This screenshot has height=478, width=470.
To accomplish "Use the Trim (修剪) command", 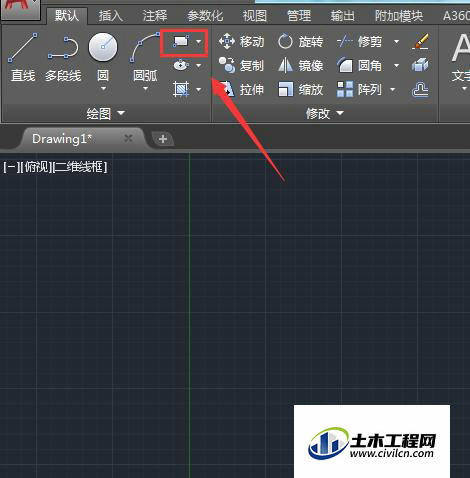I will pos(359,42).
